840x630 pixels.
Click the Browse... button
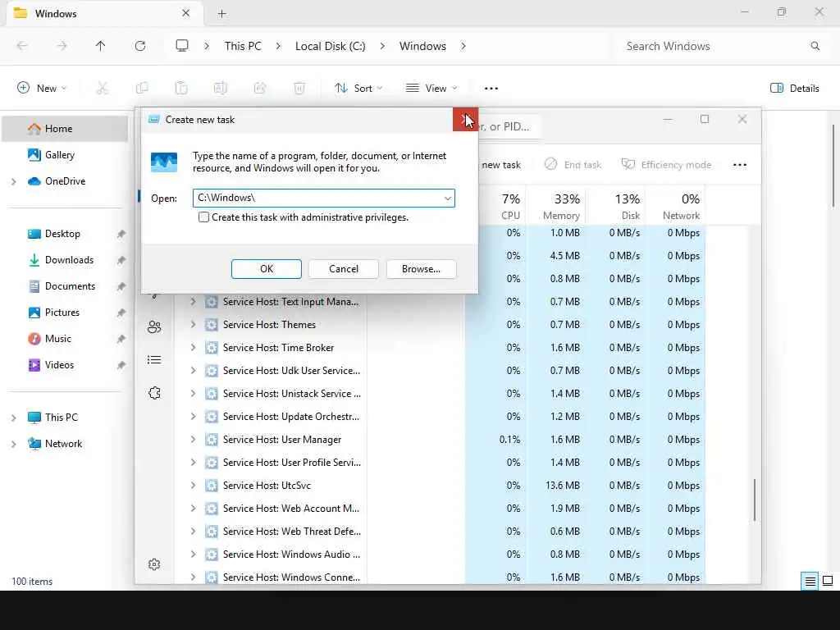421,269
